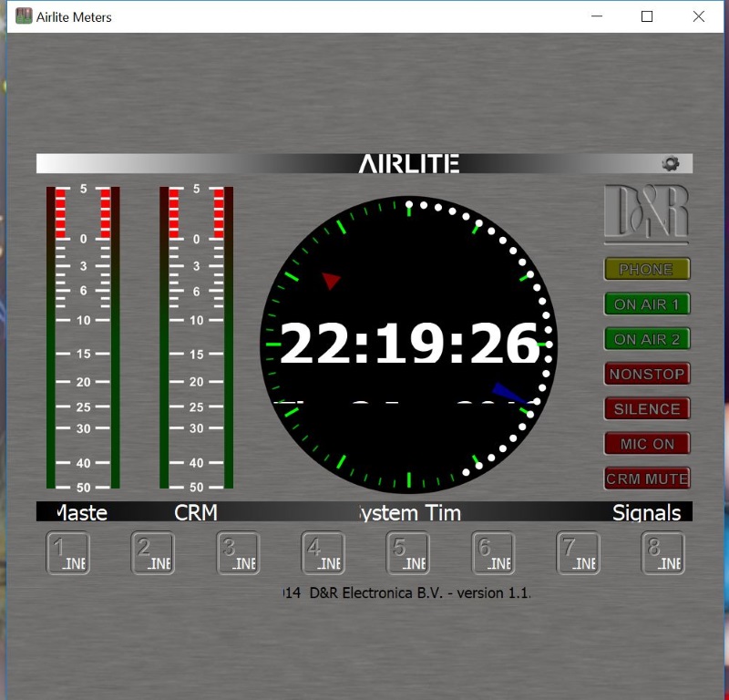Click the NONSTOP signal button
The height and width of the screenshot is (700, 729).
click(x=647, y=374)
